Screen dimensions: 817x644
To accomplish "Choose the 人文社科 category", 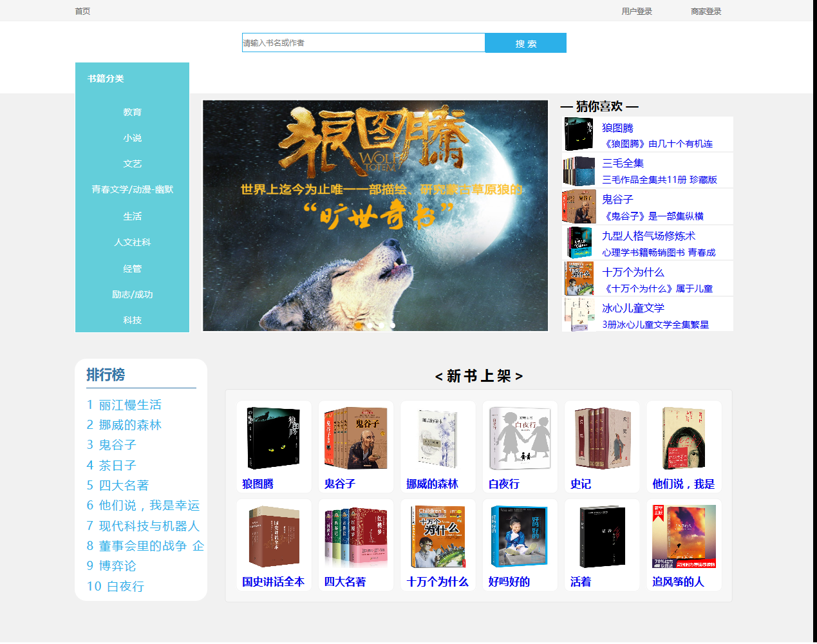I will (132, 242).
